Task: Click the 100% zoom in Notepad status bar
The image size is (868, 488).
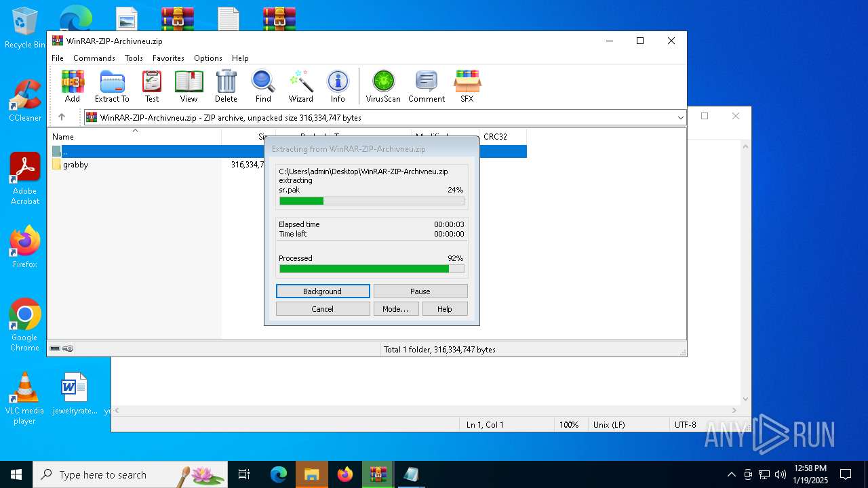Action: click(569, 425)
